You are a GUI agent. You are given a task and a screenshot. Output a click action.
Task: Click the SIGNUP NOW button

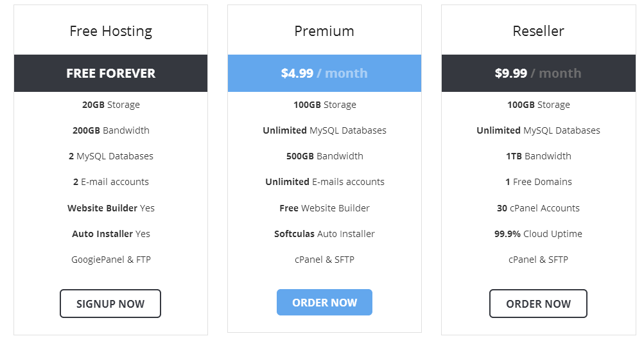pos(110,303)
